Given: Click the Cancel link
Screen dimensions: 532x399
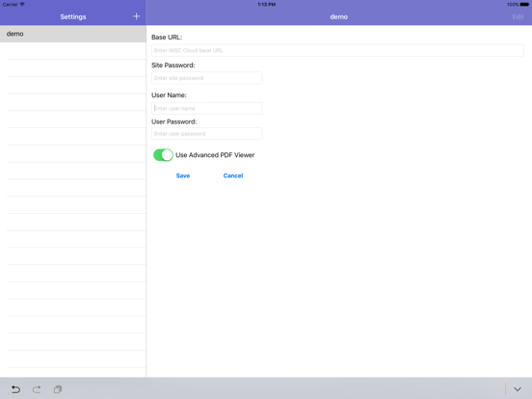Looking at the screenshot, I should [x=233, y=175].
